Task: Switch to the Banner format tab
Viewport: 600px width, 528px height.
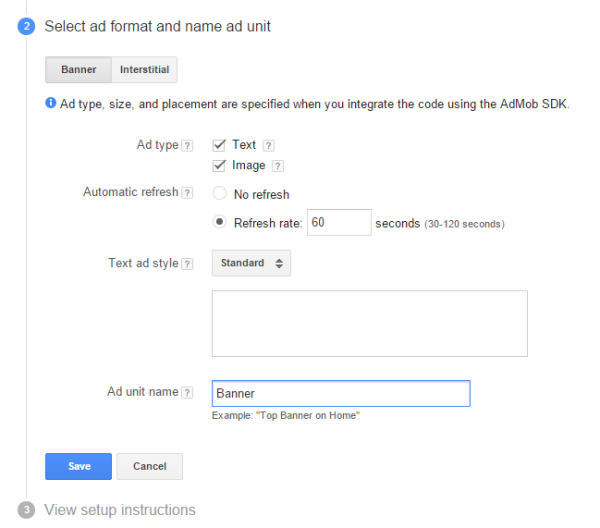Action: [78, 70]
